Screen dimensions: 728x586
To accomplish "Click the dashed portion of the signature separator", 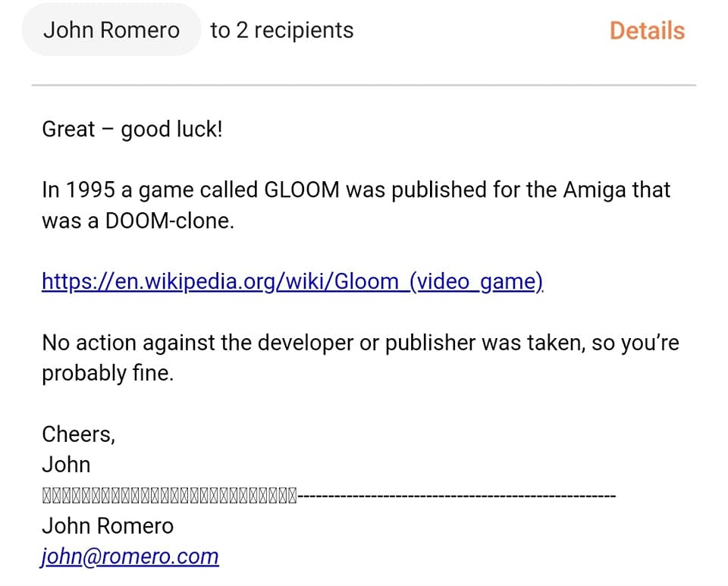I will [x=457, y=496].
